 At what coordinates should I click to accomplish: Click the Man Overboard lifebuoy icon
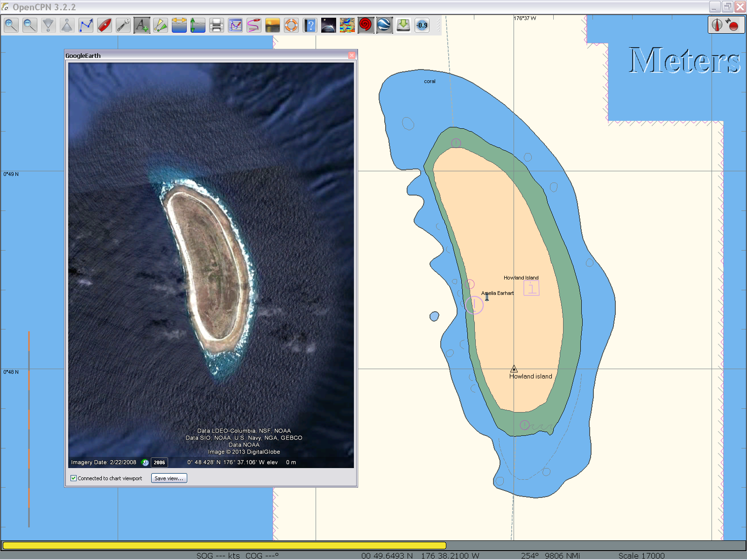coord(291,25)
